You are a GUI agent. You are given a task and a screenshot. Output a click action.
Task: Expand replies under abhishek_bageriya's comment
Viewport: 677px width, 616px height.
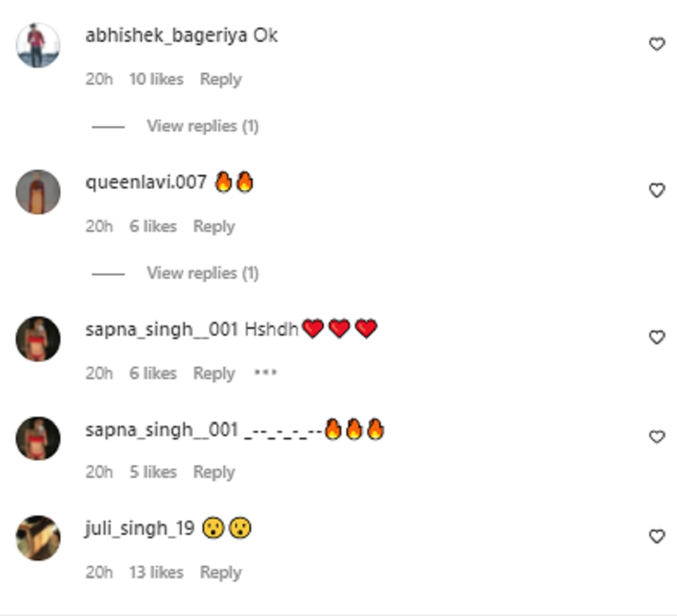point(203,126)
